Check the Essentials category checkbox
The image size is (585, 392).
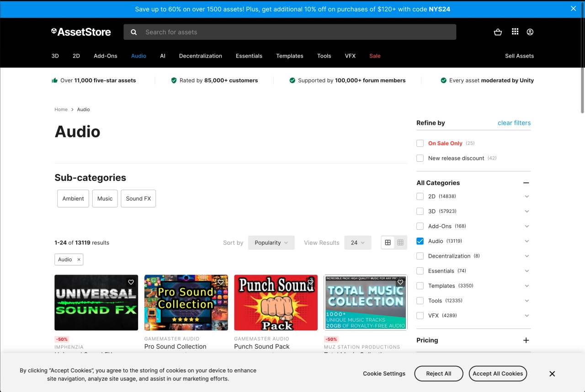(420, 271)
